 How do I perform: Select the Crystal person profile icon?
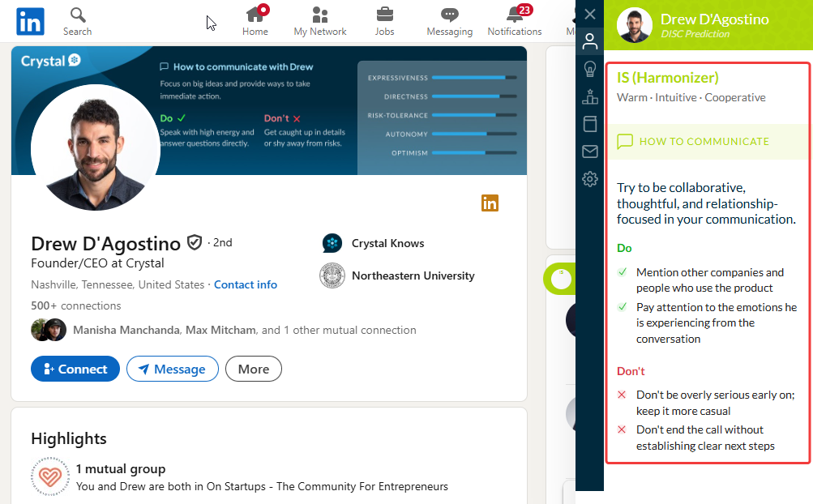(590, 41)
